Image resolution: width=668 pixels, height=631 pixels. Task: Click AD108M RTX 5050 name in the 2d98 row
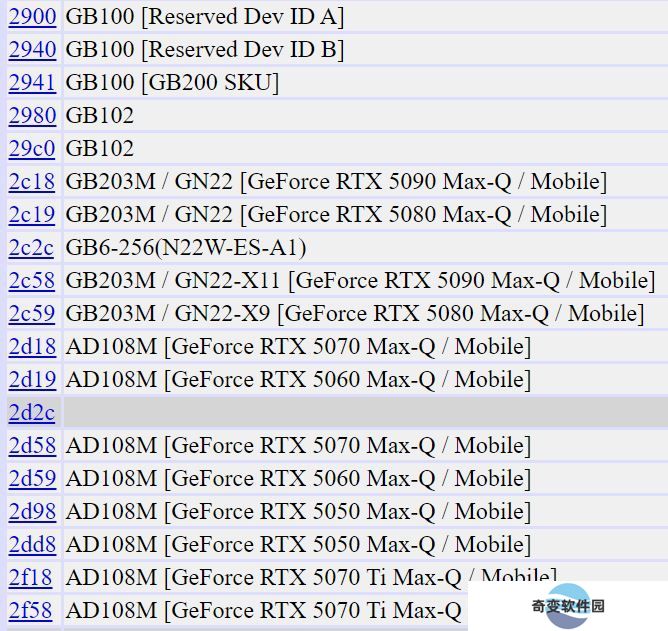coord(299,512)
